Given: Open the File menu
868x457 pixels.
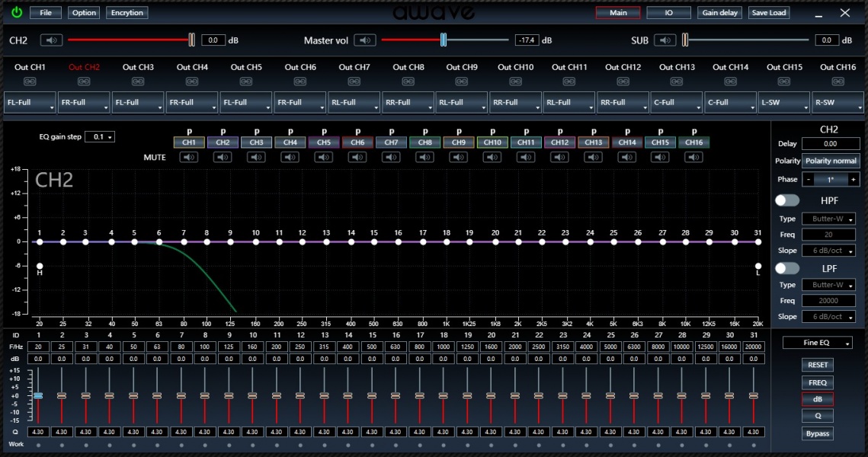Looking at the screenshot, I should point(46,13).
